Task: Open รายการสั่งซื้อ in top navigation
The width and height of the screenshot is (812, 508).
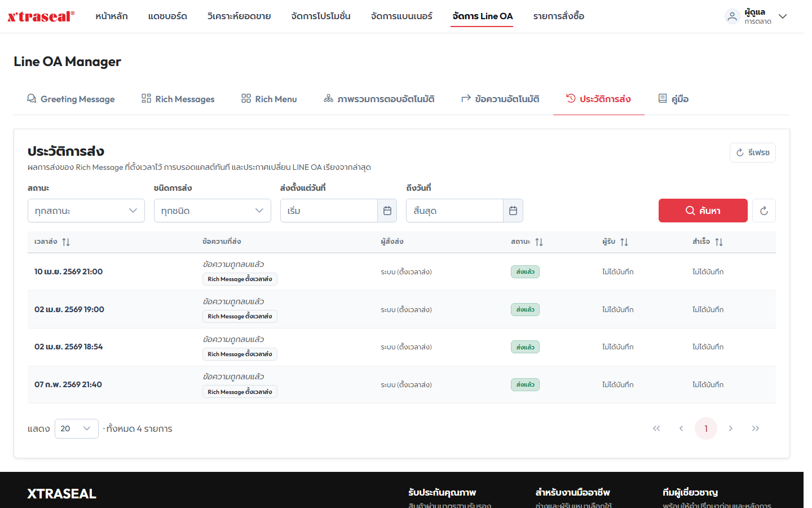Action: (559, 16)
